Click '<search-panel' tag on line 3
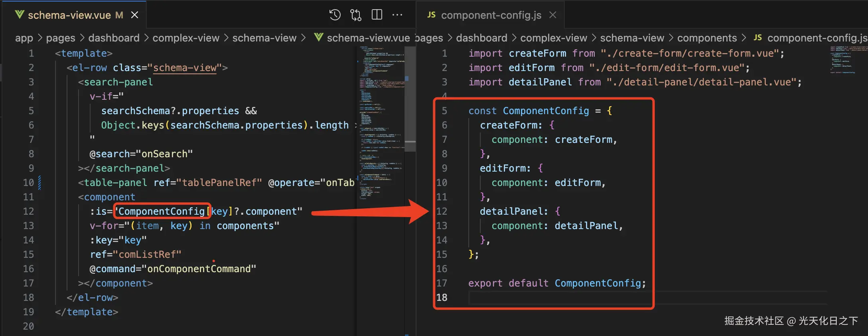This screenshot has width=868, height=336. point(116,82)
